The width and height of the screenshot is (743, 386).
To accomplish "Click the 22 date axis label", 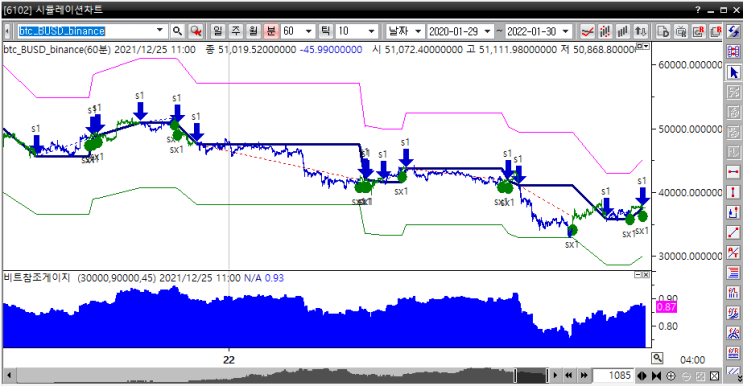I will [229, 360].
